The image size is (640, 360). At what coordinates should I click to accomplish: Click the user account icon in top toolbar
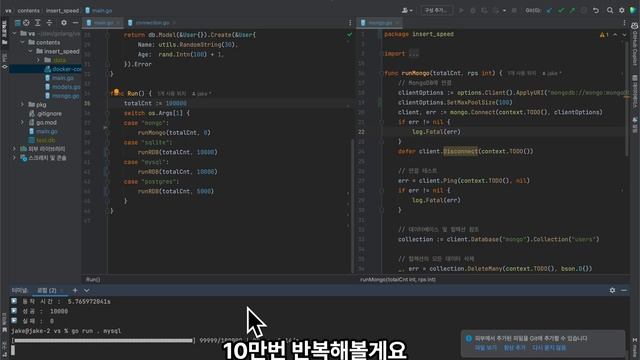coord(407,10)
